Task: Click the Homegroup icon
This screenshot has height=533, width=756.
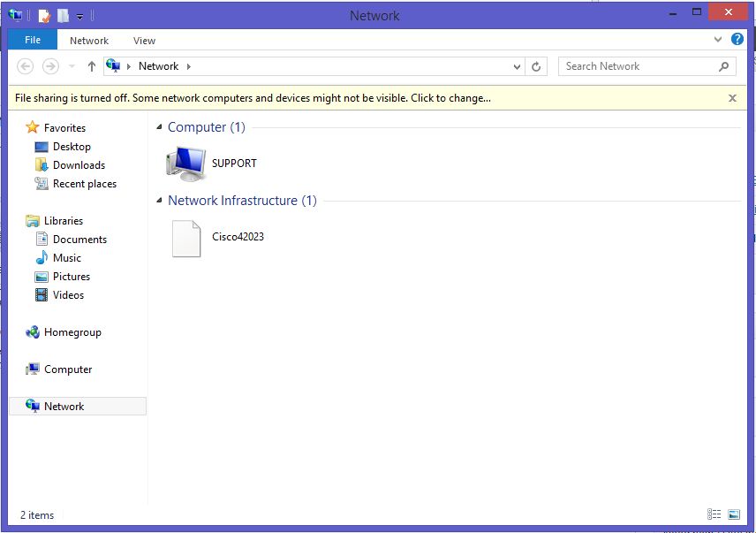Action: pyautogui.click(x=33, y=331)
